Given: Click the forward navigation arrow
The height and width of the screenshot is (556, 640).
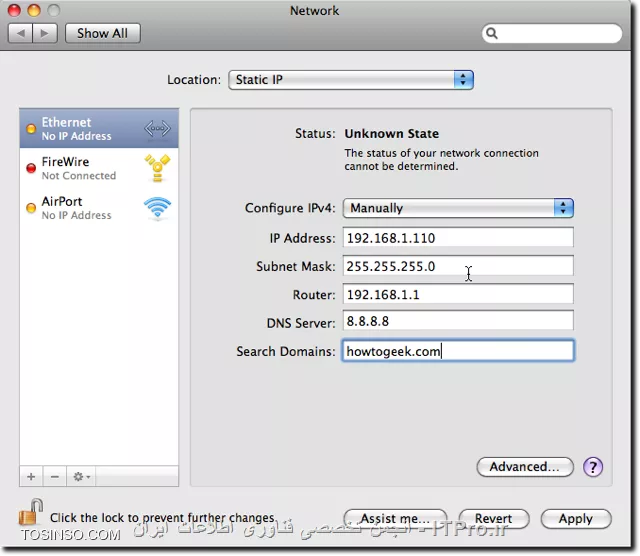Looking at the screenshot, I should [45, 33].
